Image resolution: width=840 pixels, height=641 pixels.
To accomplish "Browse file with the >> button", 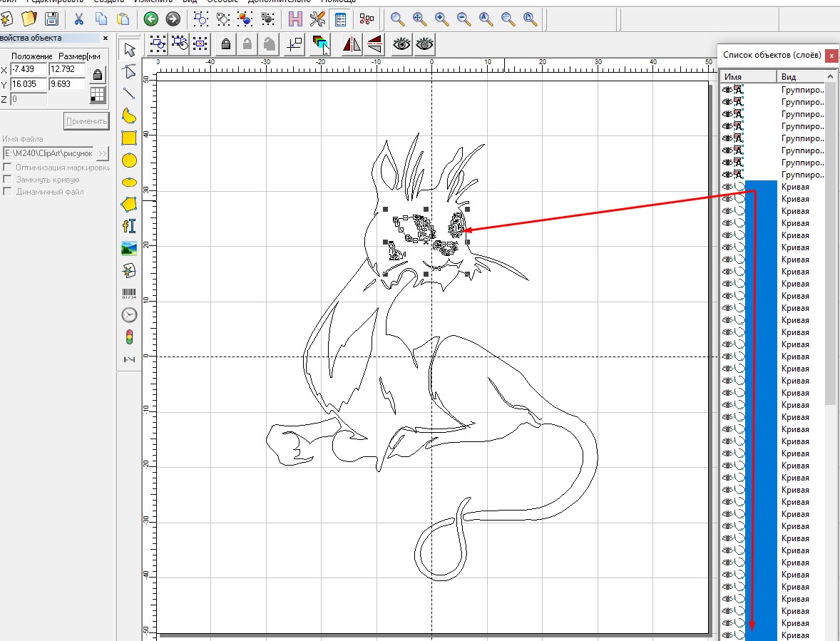I will pyautogui.click(x=102, y=154).
